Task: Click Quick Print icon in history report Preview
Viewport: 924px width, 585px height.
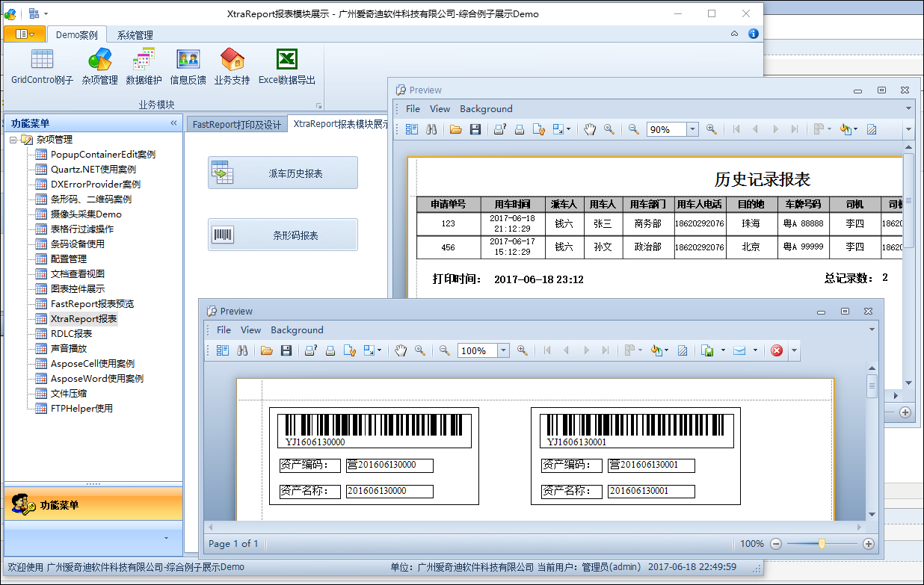Action: click(520, 129)
